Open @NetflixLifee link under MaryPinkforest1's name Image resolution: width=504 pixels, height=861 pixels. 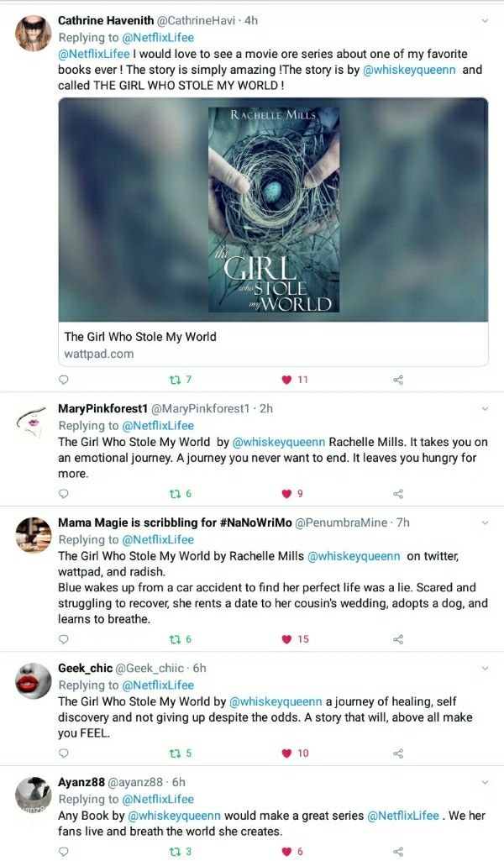click(x=158, y=426)
